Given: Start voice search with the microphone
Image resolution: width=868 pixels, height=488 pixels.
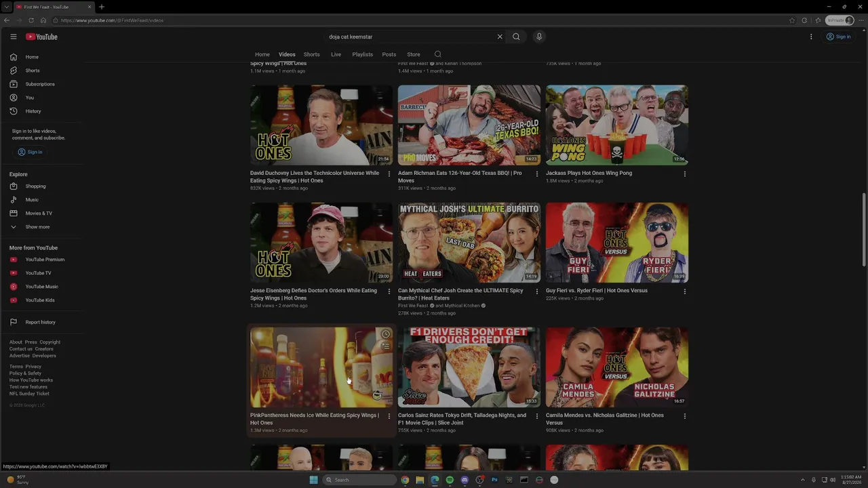Looking at the screenshot, I should click(x=539, y=37).
